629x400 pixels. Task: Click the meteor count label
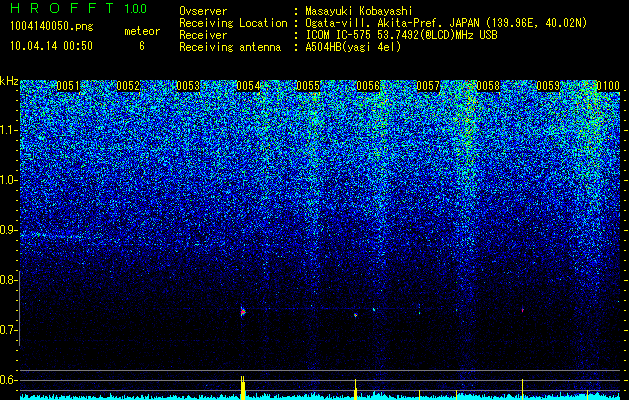pyautogui.click(x=142, y=31)
